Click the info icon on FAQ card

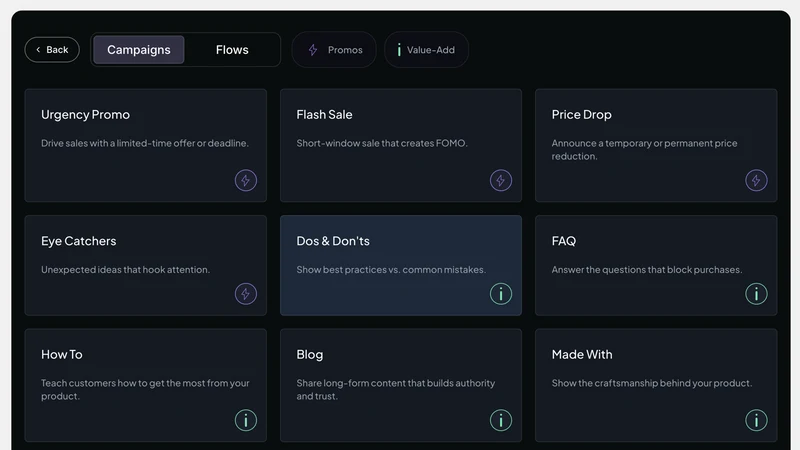tap(756, 294)
